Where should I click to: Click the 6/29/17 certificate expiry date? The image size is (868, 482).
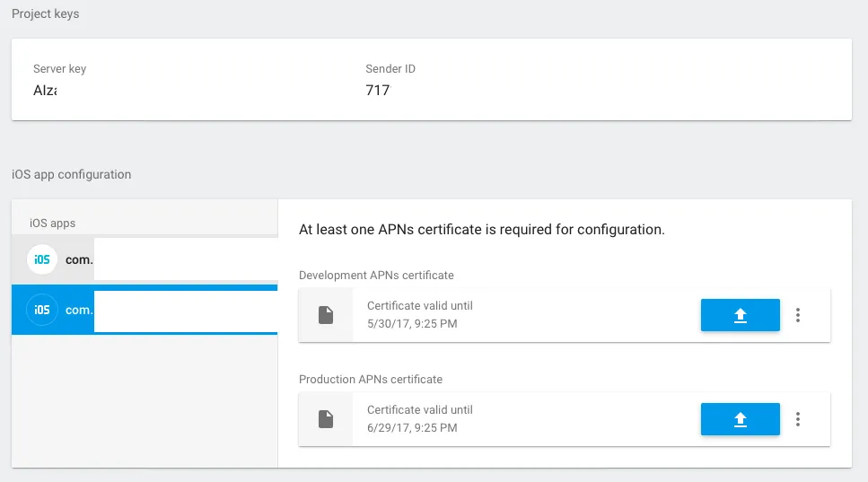pyautogui.click(x=412, y=427)
